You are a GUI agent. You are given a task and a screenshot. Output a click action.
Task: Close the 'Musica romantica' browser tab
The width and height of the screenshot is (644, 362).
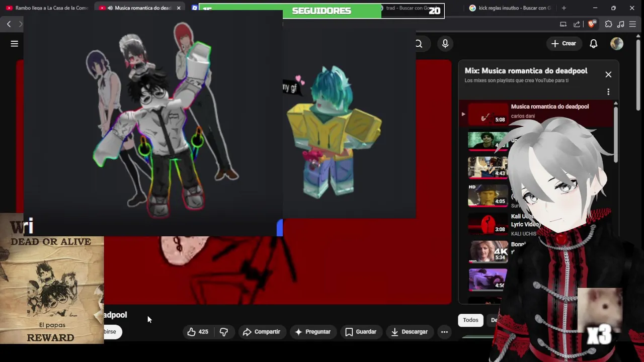coord(179,8)
